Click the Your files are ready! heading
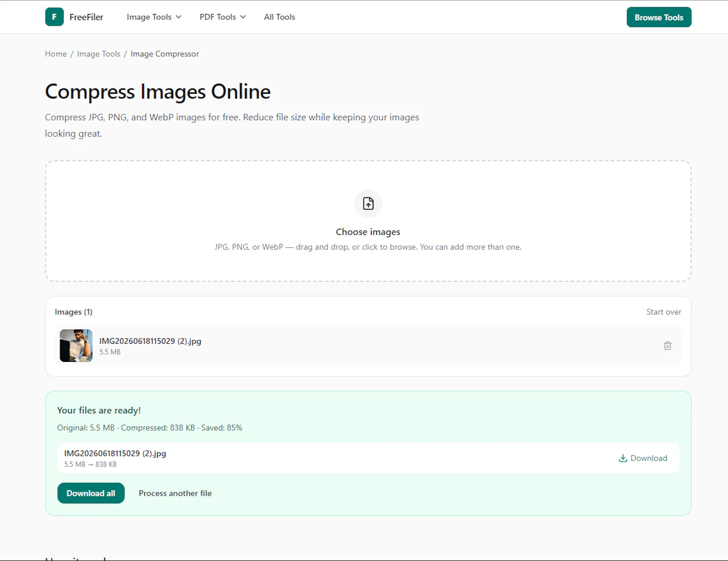Screen dimensions: 728x561 (x=99, y=410)
